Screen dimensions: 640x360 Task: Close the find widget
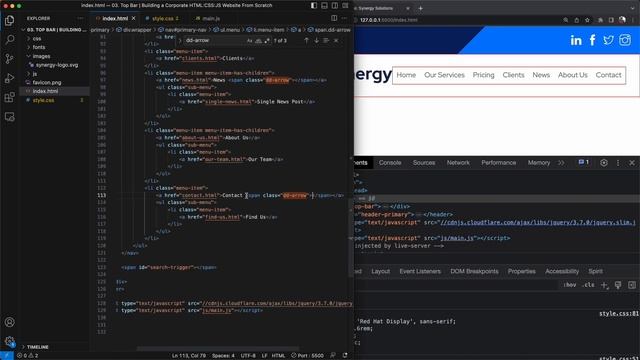(x=336, y=40)
